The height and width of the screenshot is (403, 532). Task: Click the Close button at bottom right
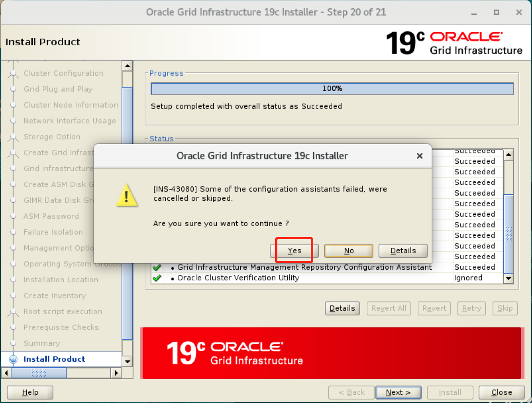point(501,393)
